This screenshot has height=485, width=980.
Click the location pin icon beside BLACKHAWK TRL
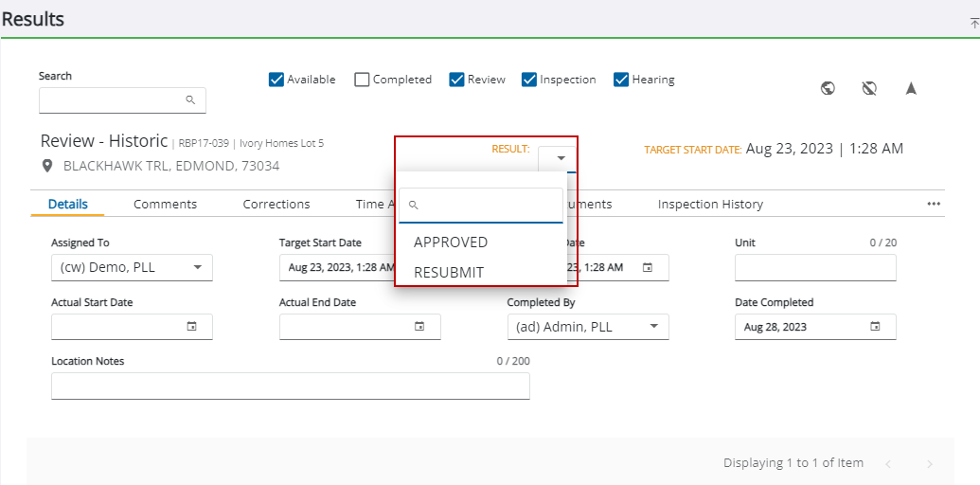pos(47,166)
